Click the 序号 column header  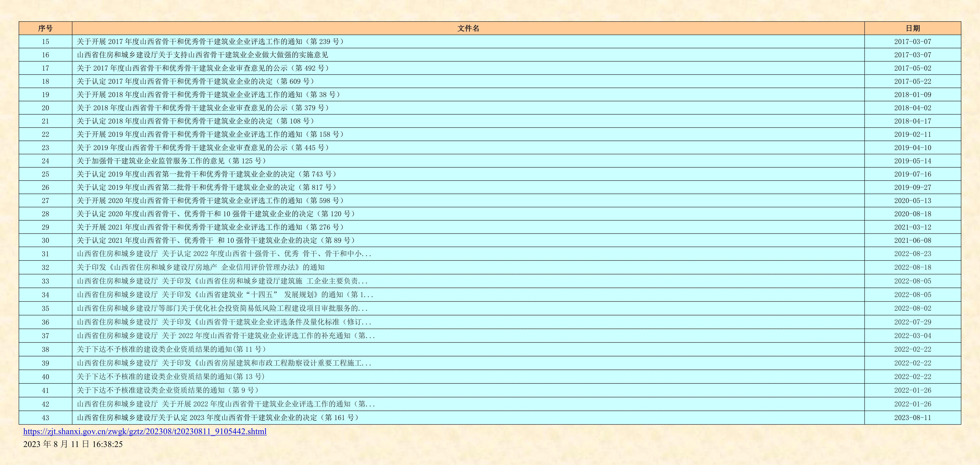pos(45,28)
